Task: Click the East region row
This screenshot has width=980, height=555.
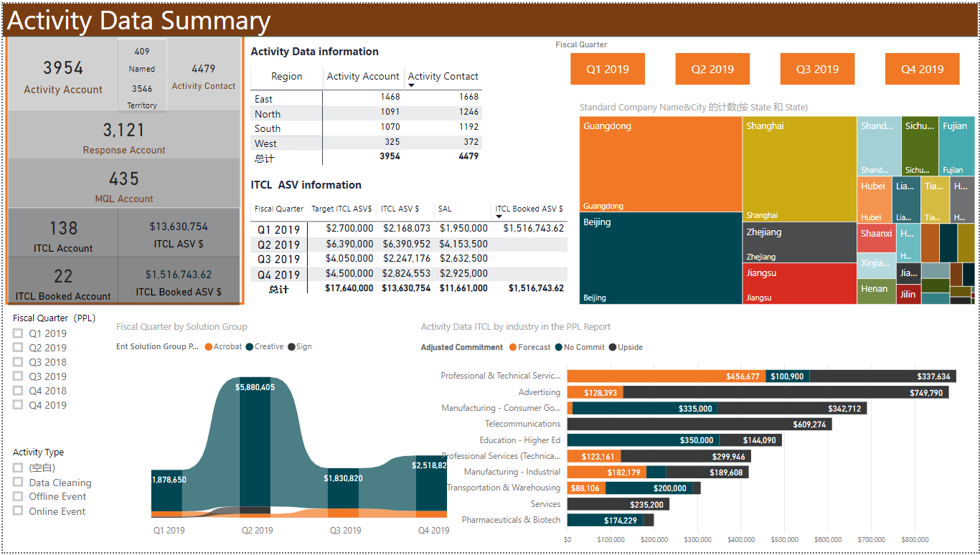Action: click(366, 98)
